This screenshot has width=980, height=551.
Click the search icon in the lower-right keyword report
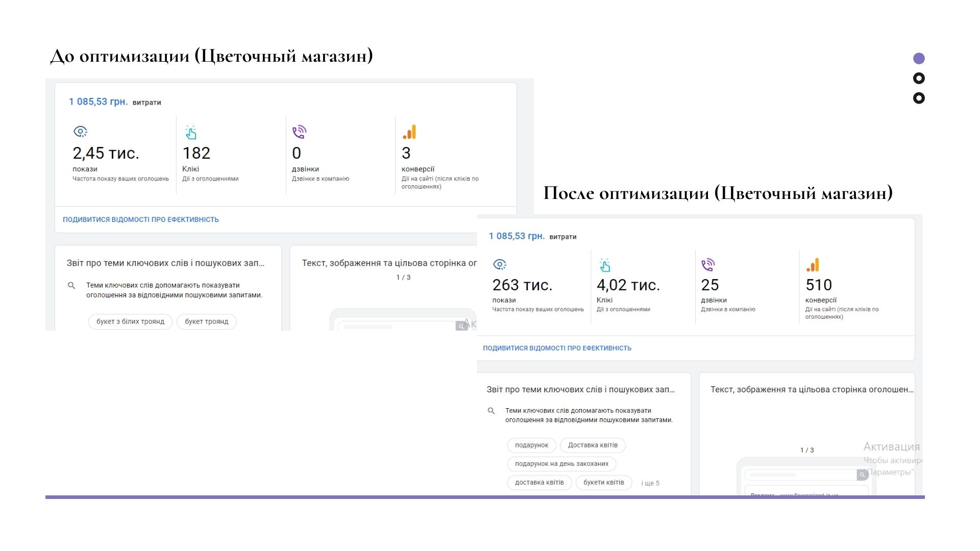pyautogui.click(x=491, y=411)
